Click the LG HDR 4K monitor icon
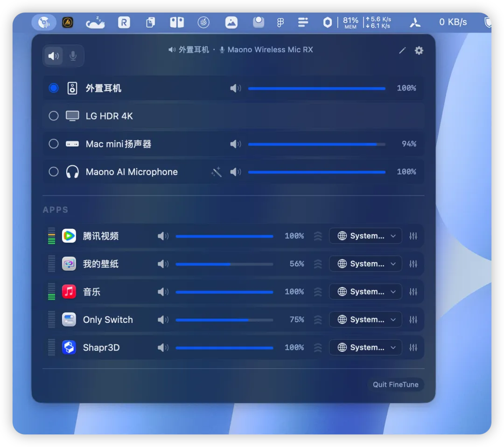Screen dimensions: 504x447 pos(72,116)
